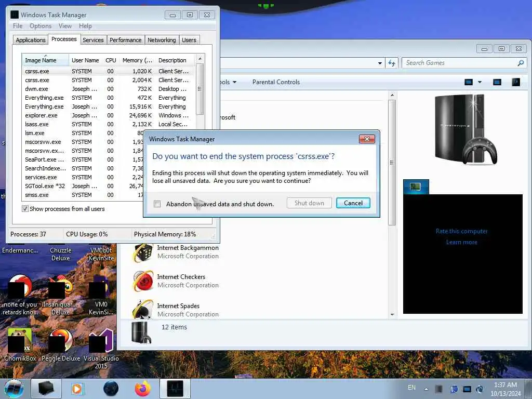
Task: Sort processes by CPU column
Action: [111, 60]
